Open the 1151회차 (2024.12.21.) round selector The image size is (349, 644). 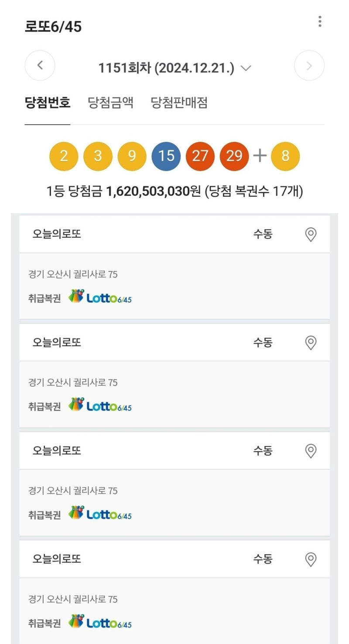coord(174,68)
